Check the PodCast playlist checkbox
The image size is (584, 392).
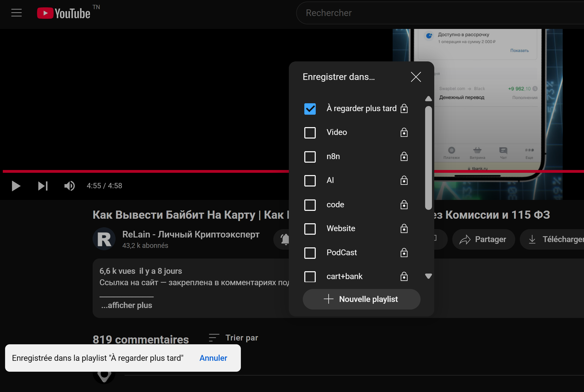click(x=310, y=253)
